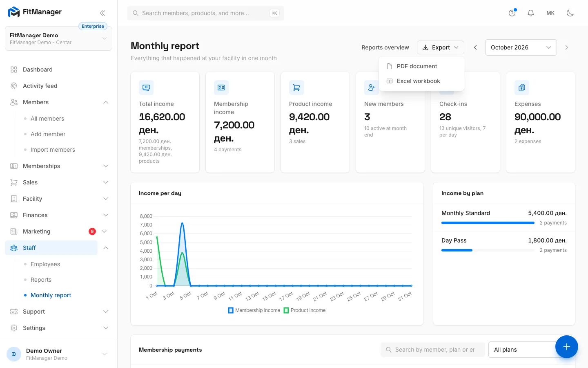Toggle Product income legend series

(305, 310)
